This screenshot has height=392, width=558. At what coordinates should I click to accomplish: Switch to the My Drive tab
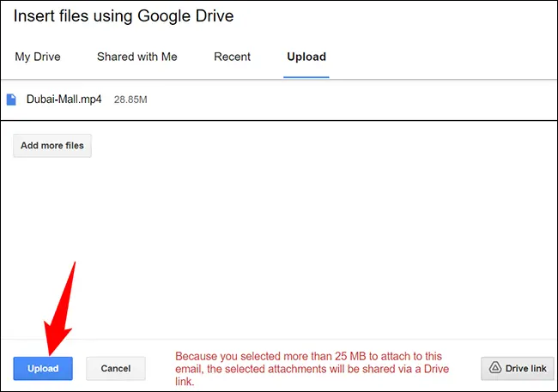click(38, 57)
